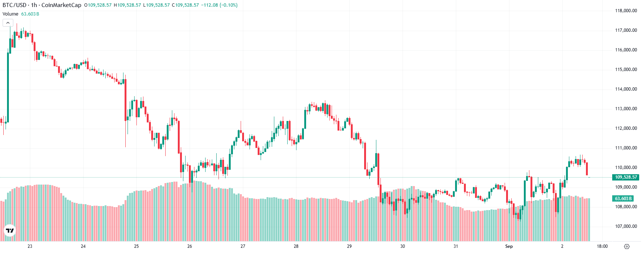The width and height of the screenshot is (644, 253).
Task: Click the O109,528.57 open value
Action: pyautogui.click(x=97, y=5)
